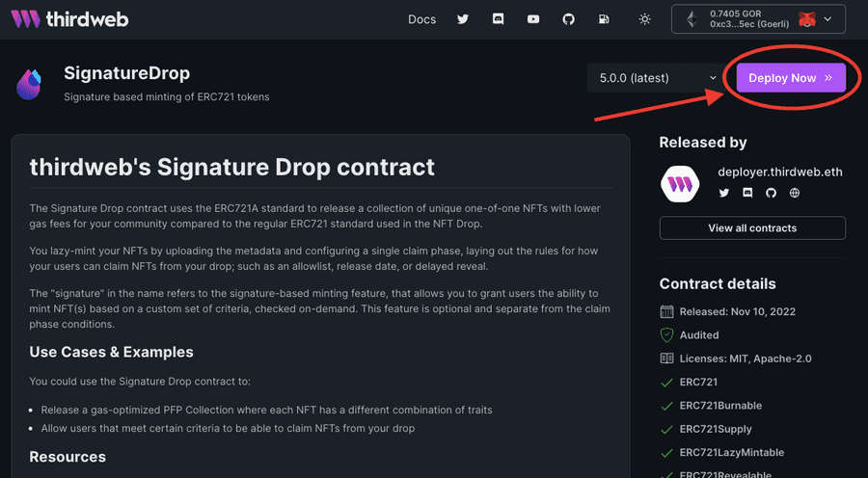Image resolution: width=868 pixels, height=478 pixels.
Task: Open Twitter icon in top navigation
Action: (463, 19)
